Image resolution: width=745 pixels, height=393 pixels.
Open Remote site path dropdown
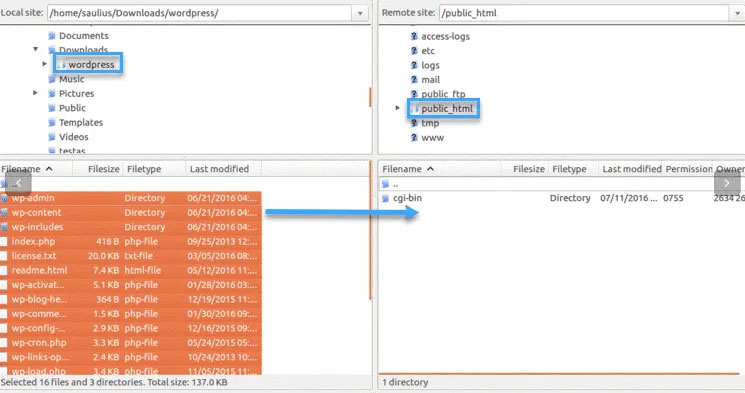(x=737, y=13)
